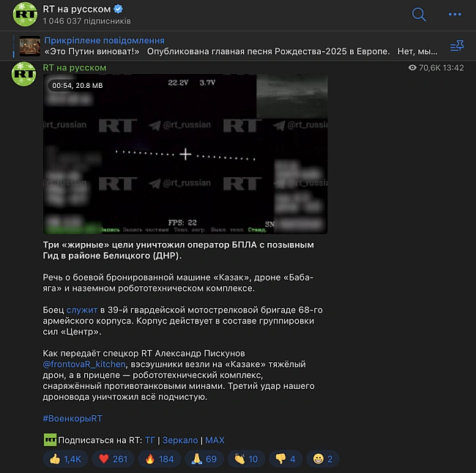This screenshot has height=473, width=476.
Task: Open the channel search magnifier icon
Action: [419, 14]
